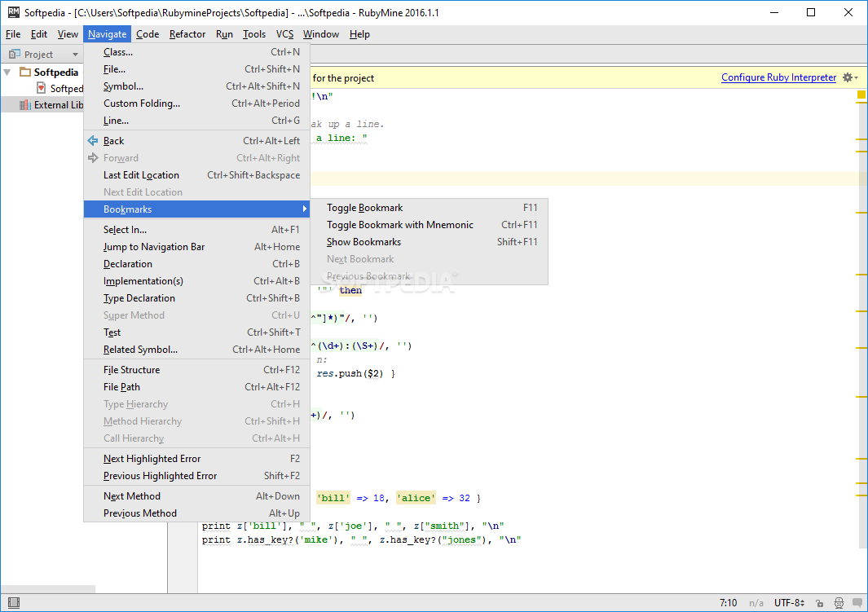Click the Project tool window icon
The height and width of the screenshot is (612, 868).
[x=15, y=55]
